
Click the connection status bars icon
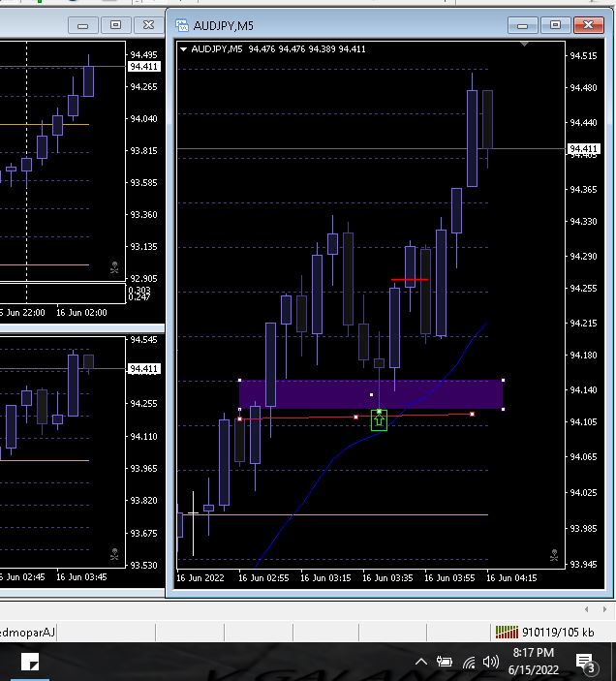[x=507, y=632]
